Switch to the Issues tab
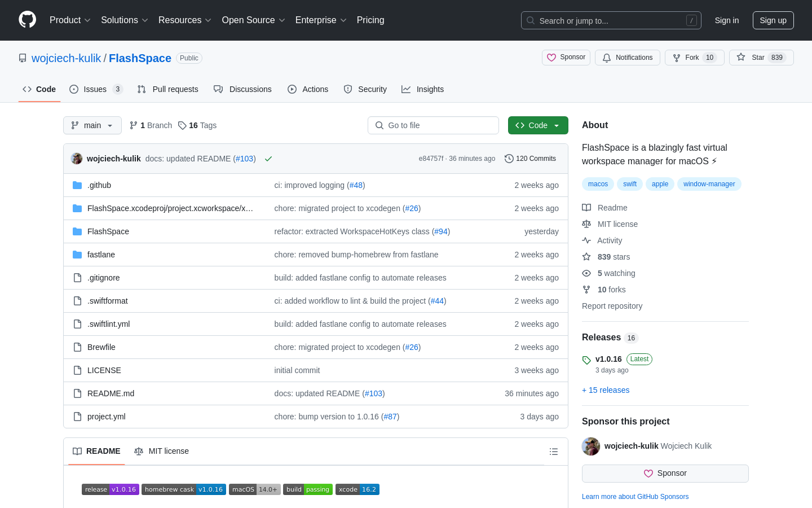The width and height of the screenshot is (812, 508). (96, 89)
